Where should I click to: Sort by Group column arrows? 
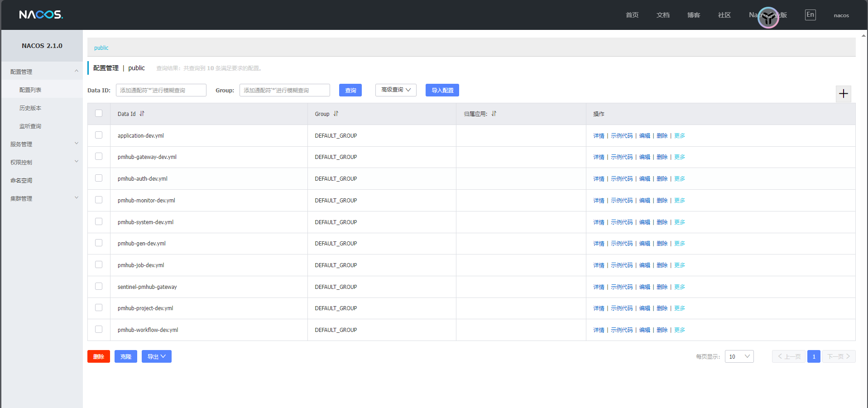[336, 114]
